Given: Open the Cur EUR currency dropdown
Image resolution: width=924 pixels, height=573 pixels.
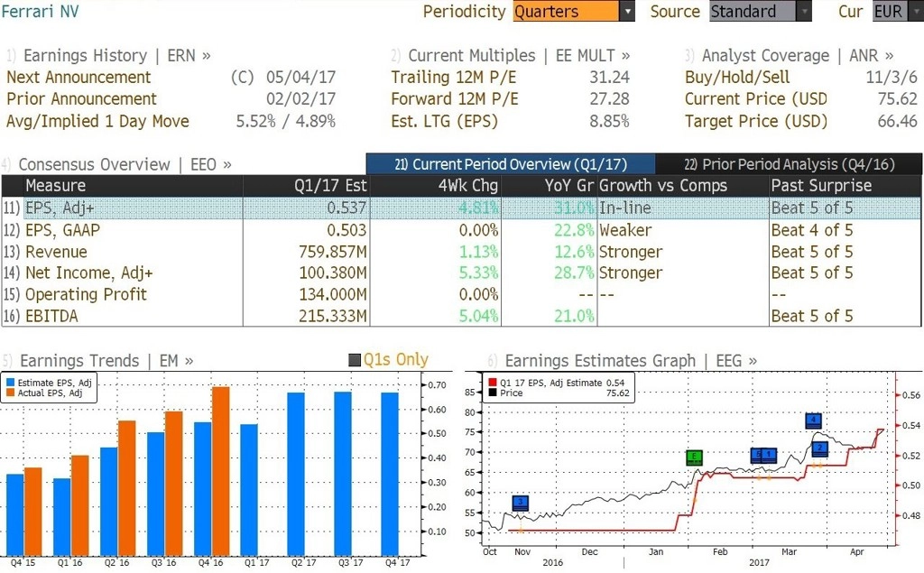Looking at the screenshot, I should point(898,11).
